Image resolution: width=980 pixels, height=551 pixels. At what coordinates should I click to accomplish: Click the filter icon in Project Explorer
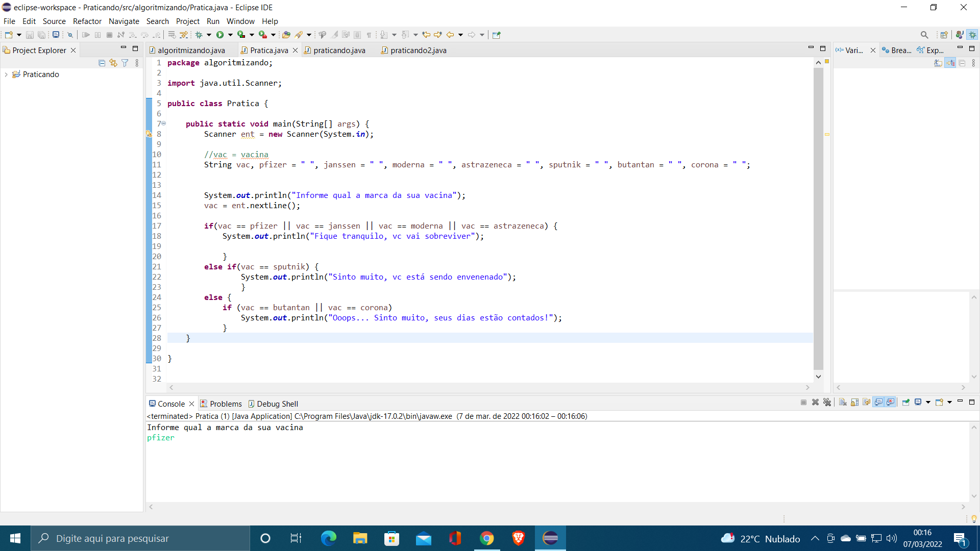[125, 63]
